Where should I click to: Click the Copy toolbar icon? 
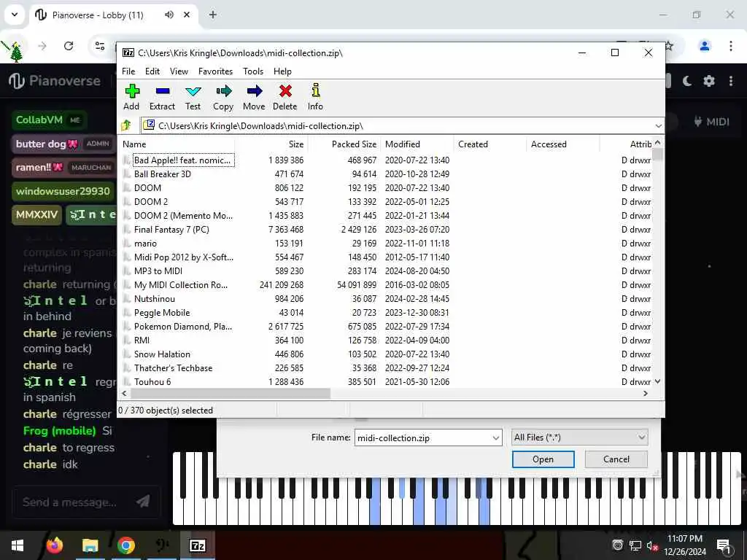click(223, 97)
